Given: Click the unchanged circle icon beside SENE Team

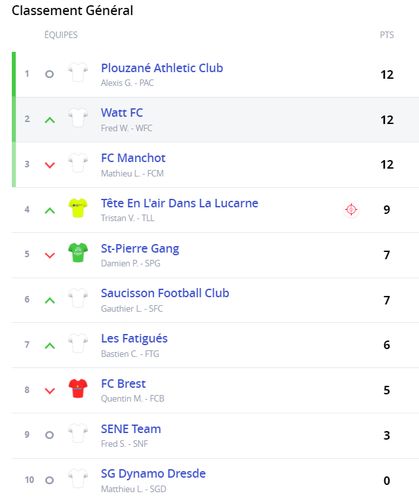Looking at the screenshot, I should [49, 435].
